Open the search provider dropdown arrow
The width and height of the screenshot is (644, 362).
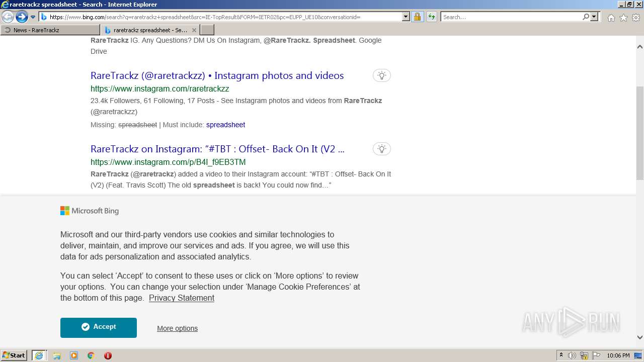point(594,17)
